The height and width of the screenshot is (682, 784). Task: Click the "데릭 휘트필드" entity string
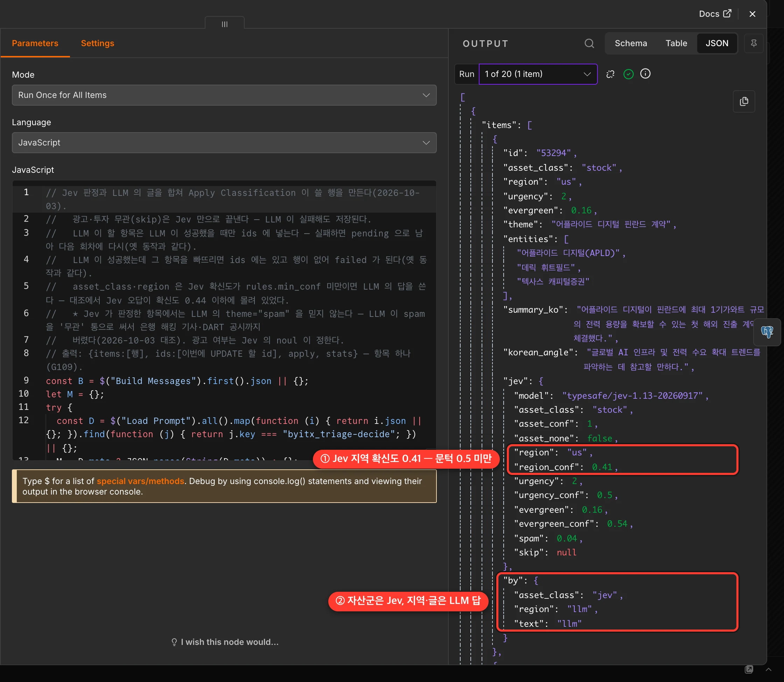(546, 268)
